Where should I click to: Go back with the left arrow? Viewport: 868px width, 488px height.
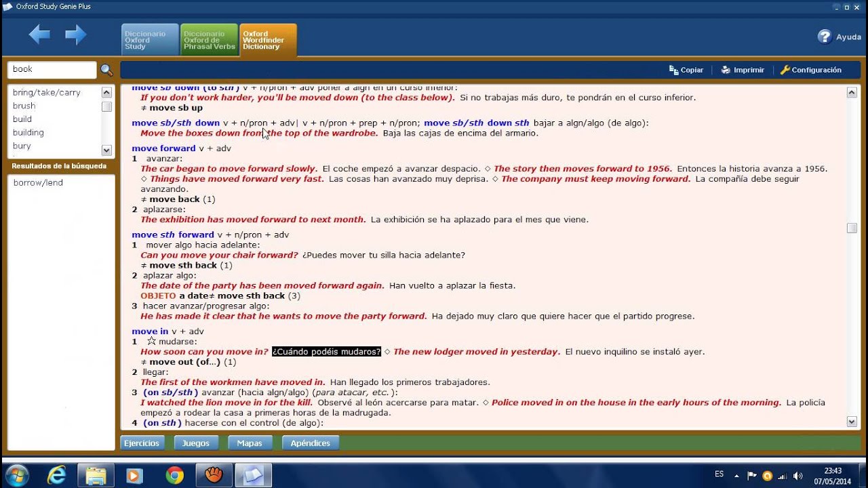tap(39, 35)
